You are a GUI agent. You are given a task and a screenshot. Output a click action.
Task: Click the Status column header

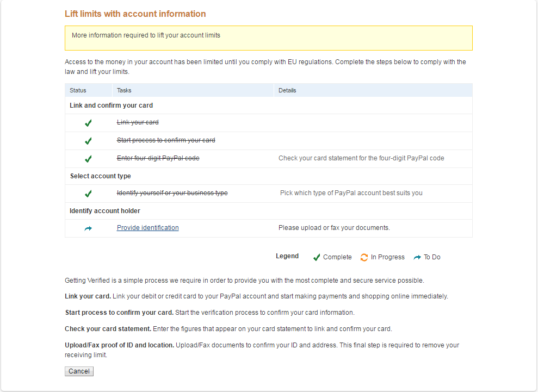[78, 90]
